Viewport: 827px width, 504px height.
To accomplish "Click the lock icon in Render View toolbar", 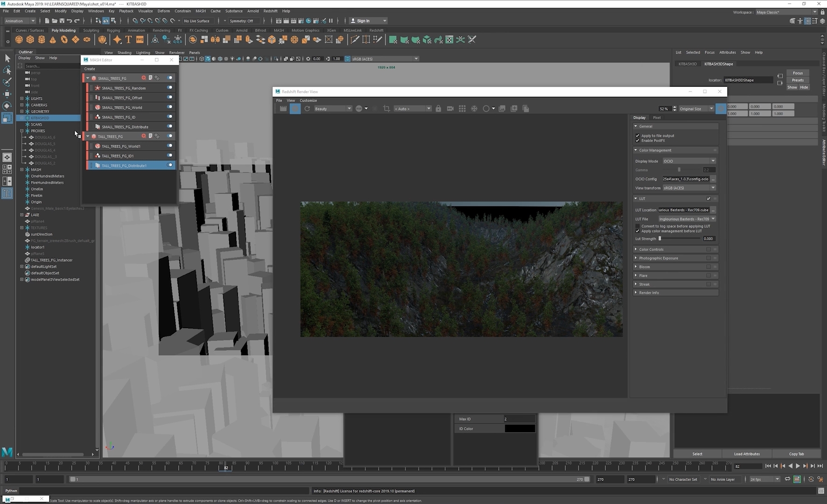I will [438, 109].
